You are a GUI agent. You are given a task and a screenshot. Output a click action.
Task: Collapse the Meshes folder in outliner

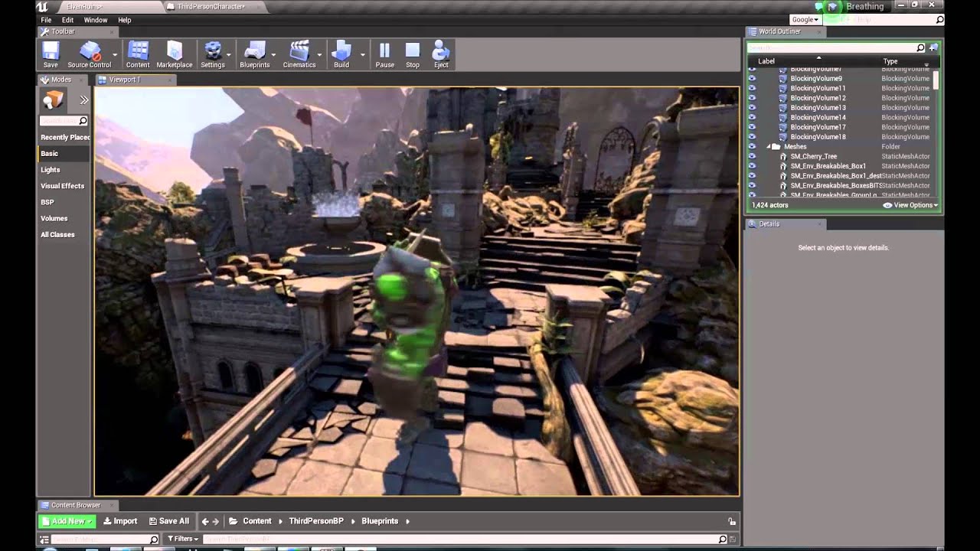768,146
